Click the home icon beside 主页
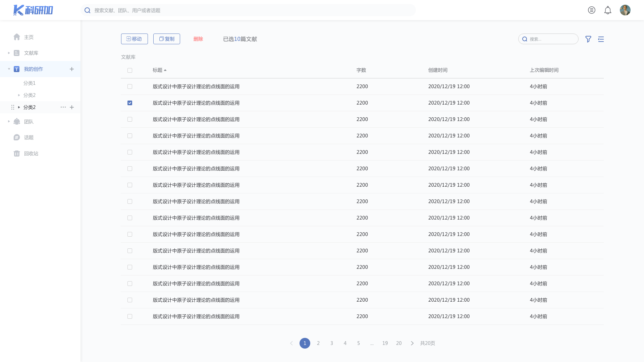Image resolution: width=644 pixels, height=362 pixels. [x=17, y=37]
